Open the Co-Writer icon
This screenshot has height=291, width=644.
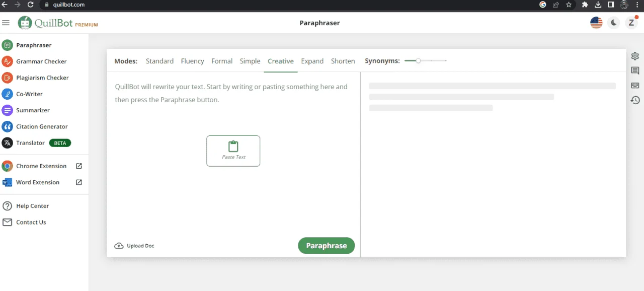coord(7,94)
